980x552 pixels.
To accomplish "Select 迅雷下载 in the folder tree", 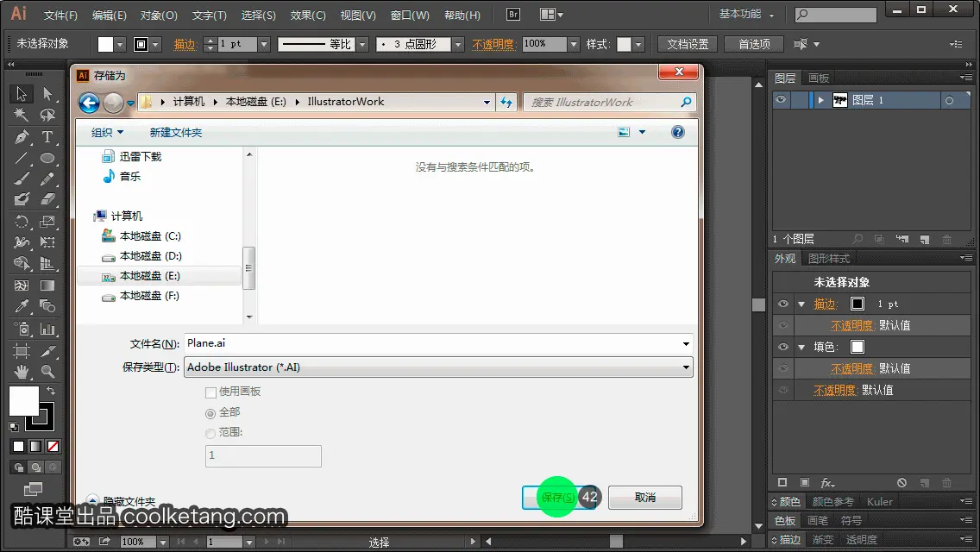I will (x=140, y=157).
